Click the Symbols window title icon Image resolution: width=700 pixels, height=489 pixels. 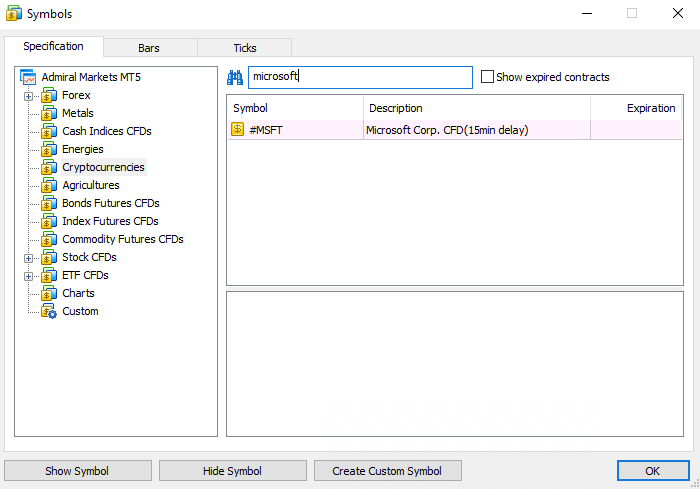pyautogui.click(x=14, y=13)
